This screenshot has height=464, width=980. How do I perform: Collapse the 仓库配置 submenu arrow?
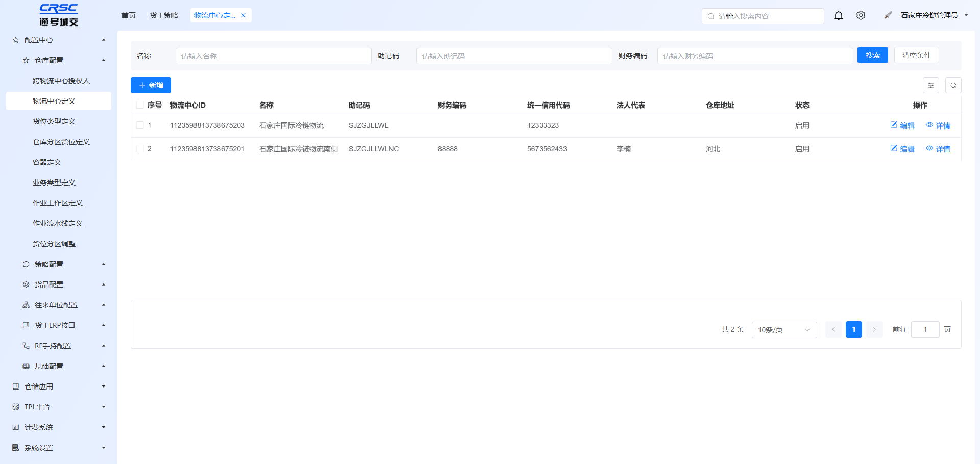coord(104,60)
